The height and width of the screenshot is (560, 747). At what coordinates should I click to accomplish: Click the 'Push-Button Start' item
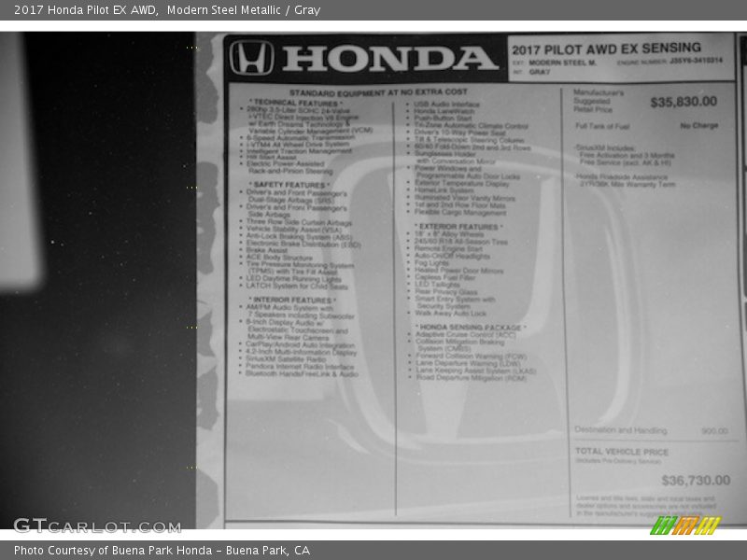pyautogui.click(x=443, y=119)
